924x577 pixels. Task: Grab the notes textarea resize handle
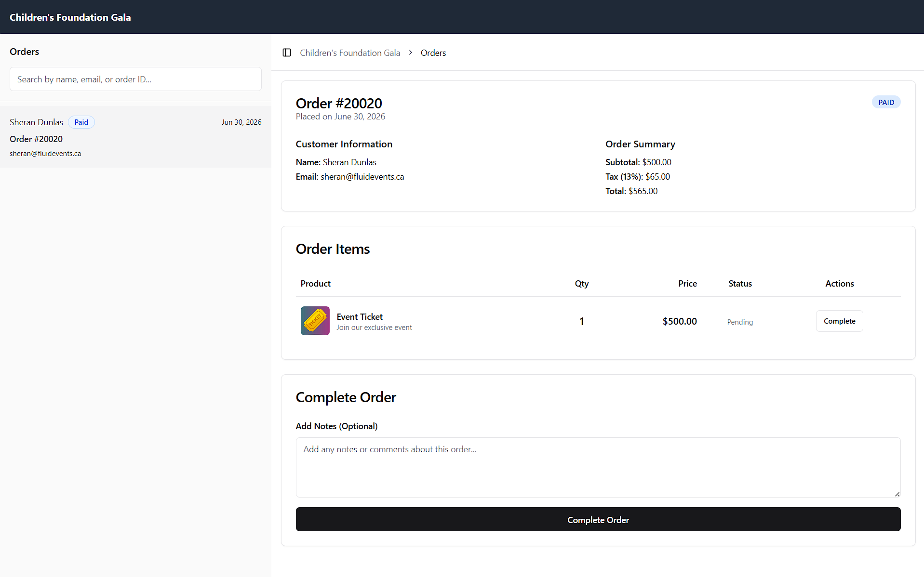(x=897, y=494)
